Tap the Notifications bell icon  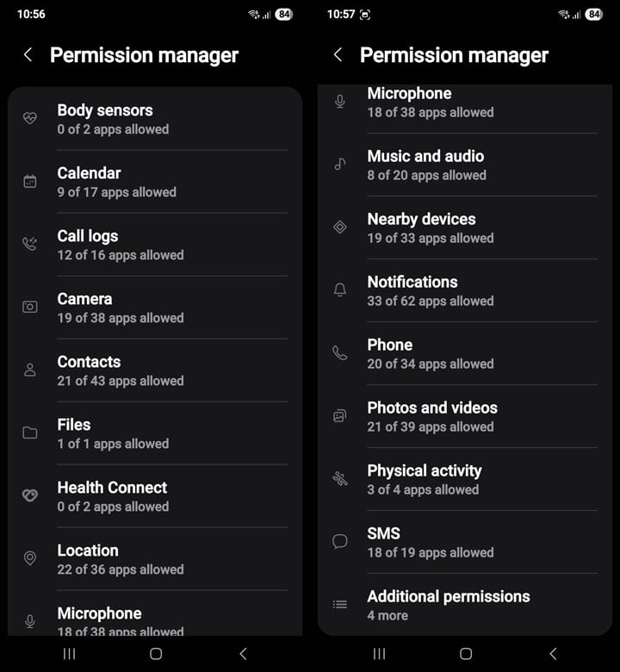(x=340, y=290)
